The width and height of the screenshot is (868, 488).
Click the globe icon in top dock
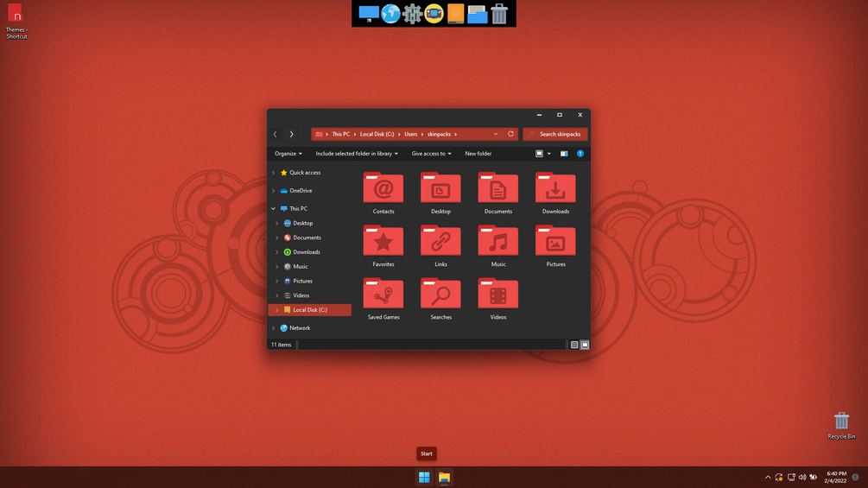[390, 13]
